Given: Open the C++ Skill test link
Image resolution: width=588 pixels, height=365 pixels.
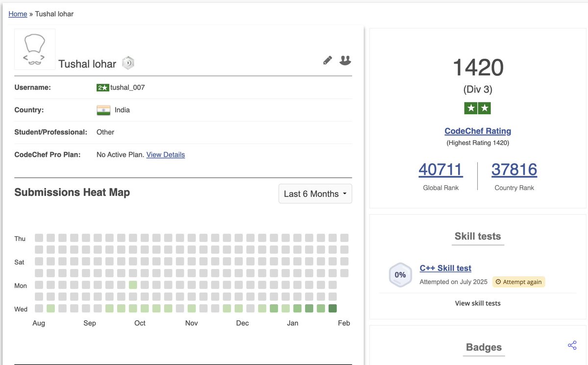Looking at the screenshot, I should [x=445, y=268].
